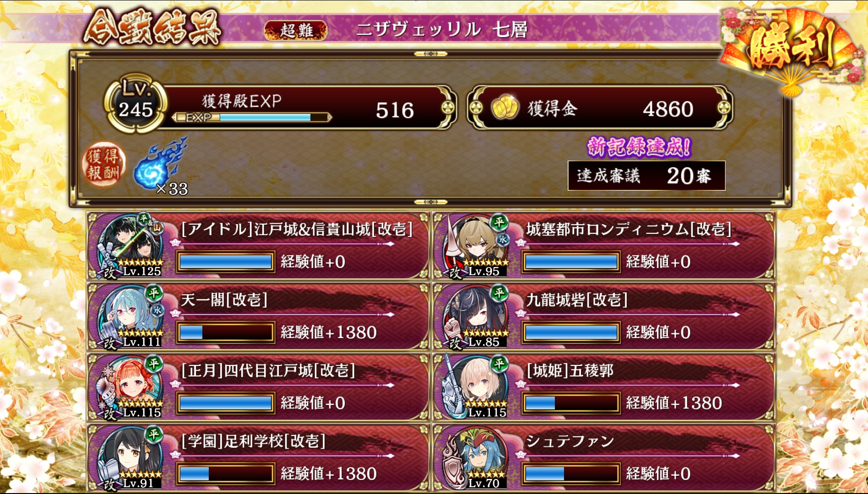Click 天一閣 experience gauge bar
Viewport: 868px width, 494px height.
[226, 332]
